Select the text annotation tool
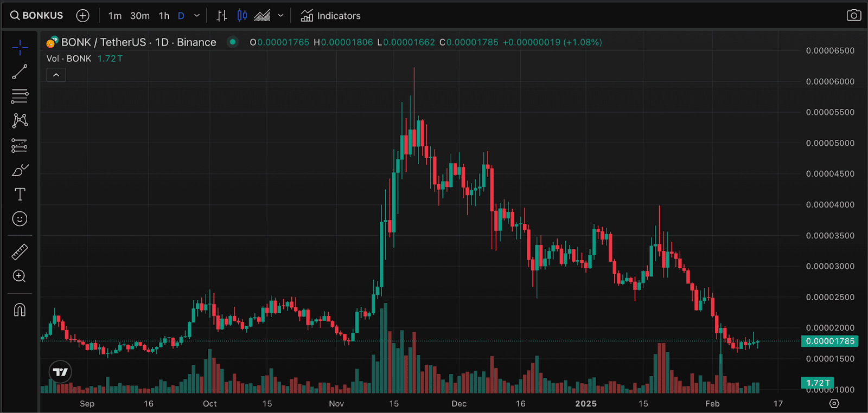Viewport: 868px width, 413px height. [x=20, y=194]
